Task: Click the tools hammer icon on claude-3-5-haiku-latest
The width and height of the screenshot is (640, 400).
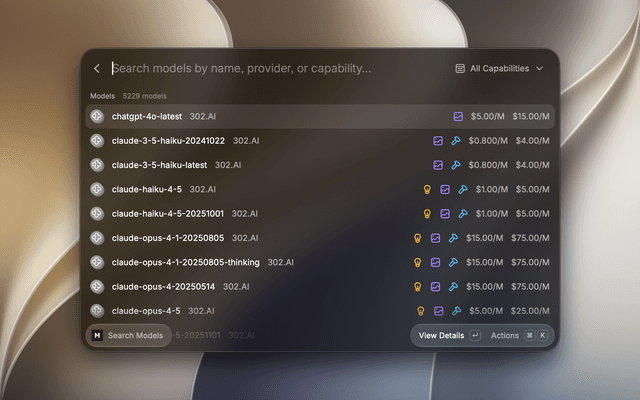Action: pos(456,165)
